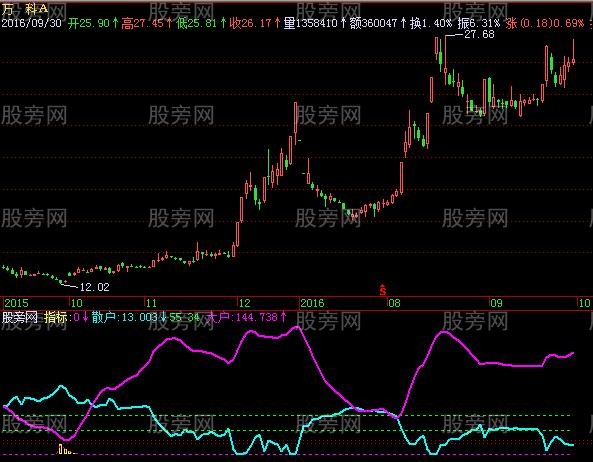Image resolution: width=593 pixels, height=462 pixels.
Task: Click the closing price 收26.17
Action: (x=255, y=23)
